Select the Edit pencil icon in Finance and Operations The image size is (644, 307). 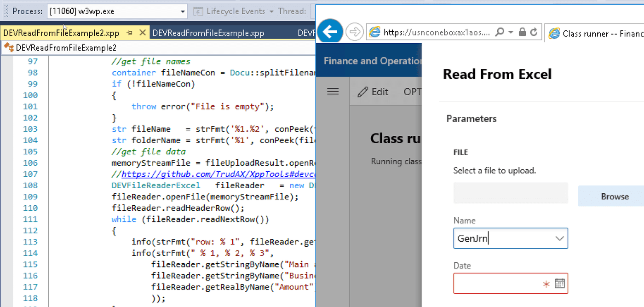pos(364,92)
